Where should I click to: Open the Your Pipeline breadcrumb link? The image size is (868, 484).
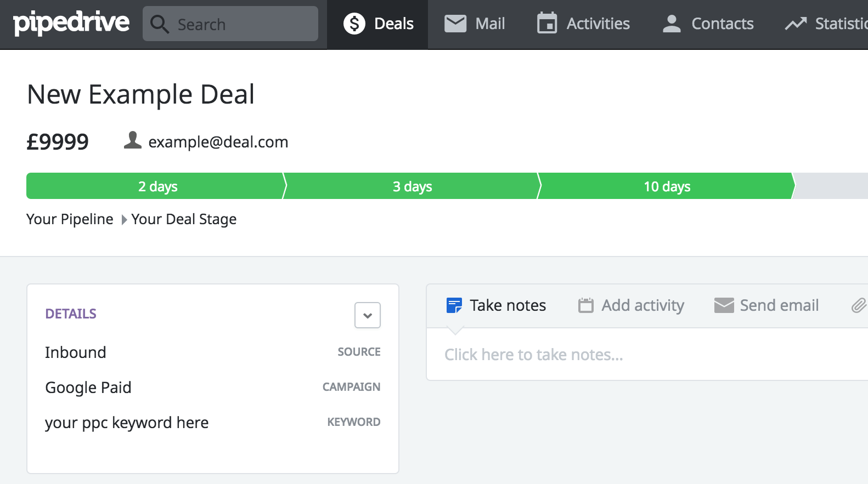(70, 219)
